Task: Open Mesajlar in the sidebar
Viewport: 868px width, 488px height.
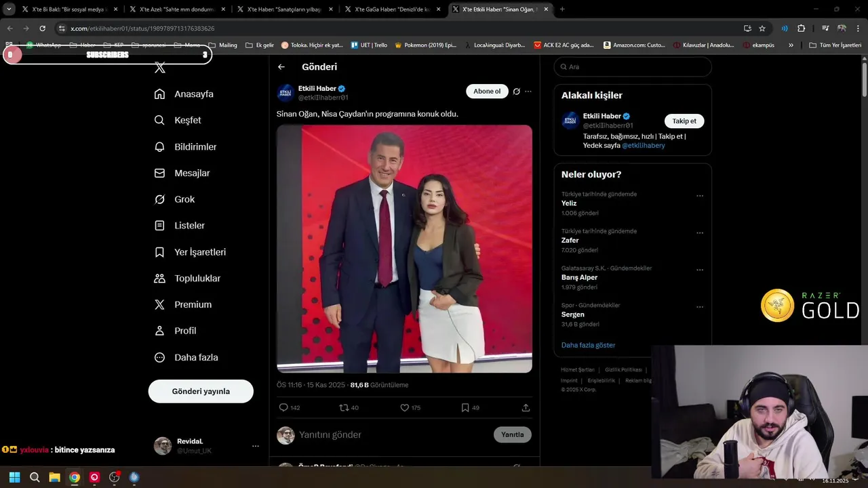Action: click(182, 173)
